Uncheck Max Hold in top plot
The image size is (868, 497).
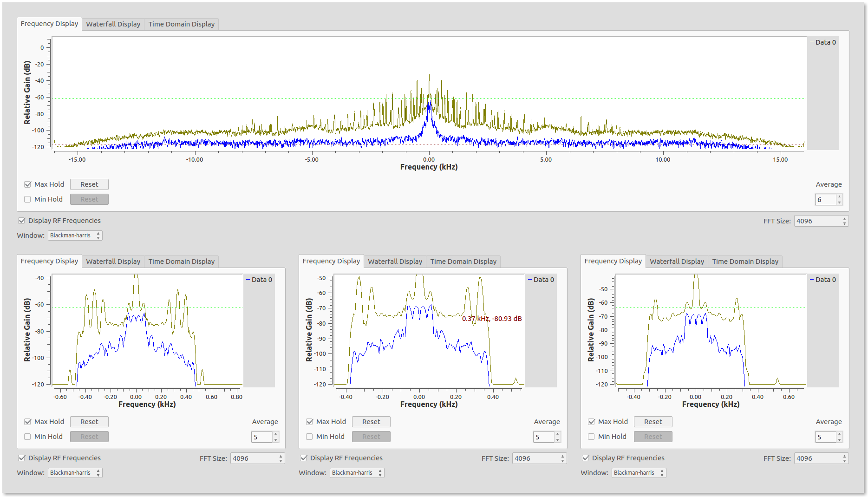click(x=28, y=184)
